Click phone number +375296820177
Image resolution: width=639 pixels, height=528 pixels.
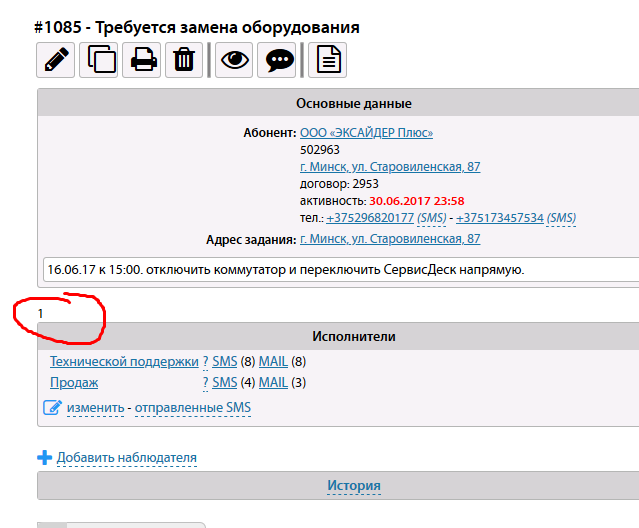click(x=370, y=218)
